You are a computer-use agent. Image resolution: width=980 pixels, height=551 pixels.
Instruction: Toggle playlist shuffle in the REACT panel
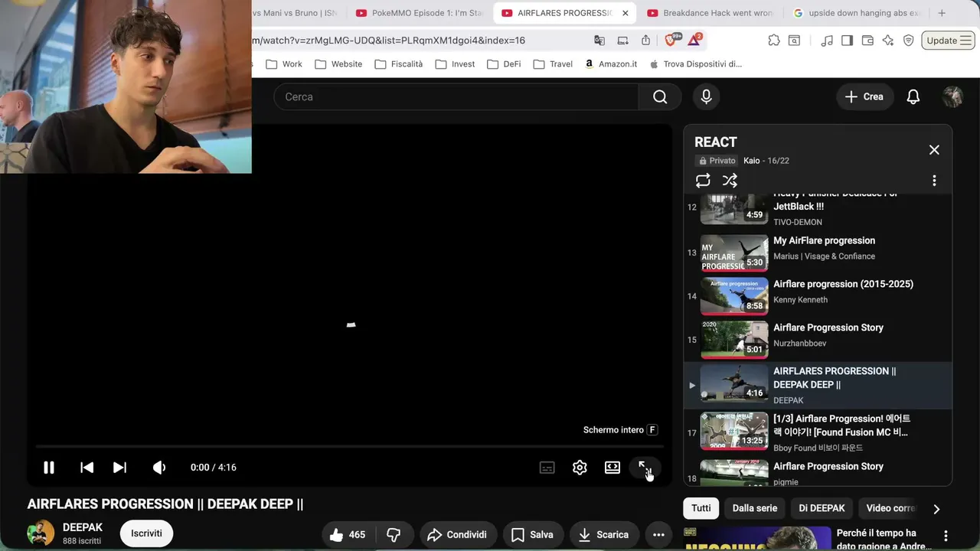[x=730, y=181]
